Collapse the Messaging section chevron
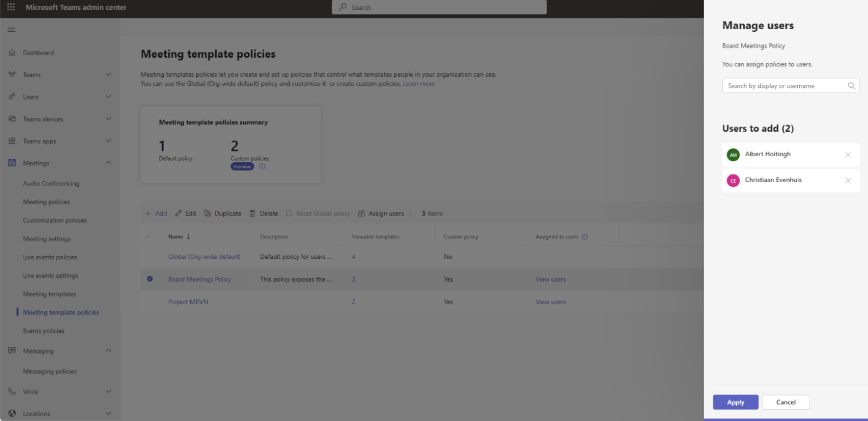 (109, 351)
